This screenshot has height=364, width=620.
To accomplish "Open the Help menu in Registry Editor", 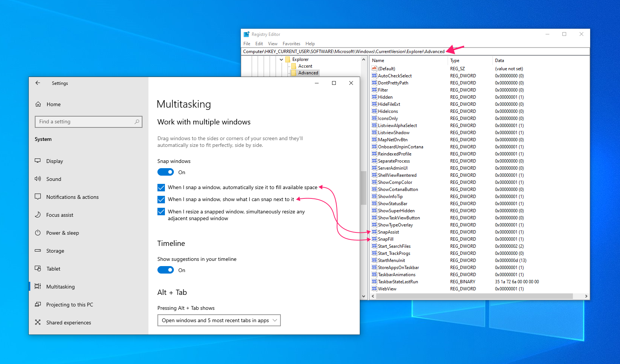I will pos(310,44).
